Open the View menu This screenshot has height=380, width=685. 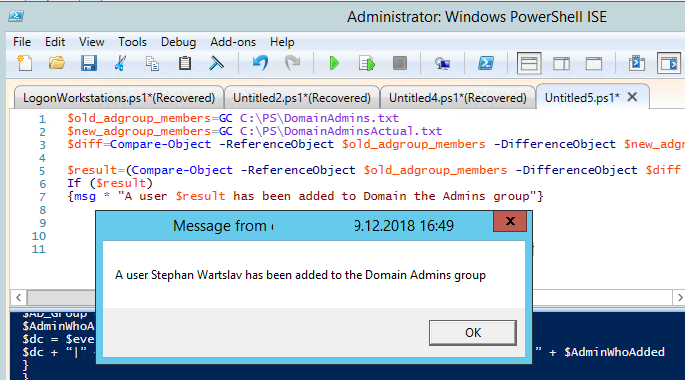(91, 42)
